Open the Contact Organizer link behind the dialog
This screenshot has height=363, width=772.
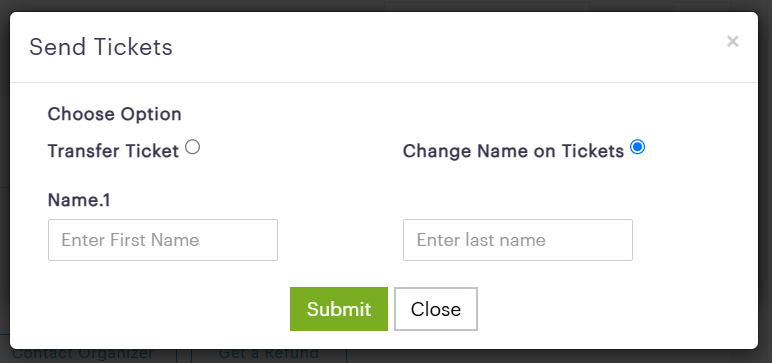(x=83, y=355)
